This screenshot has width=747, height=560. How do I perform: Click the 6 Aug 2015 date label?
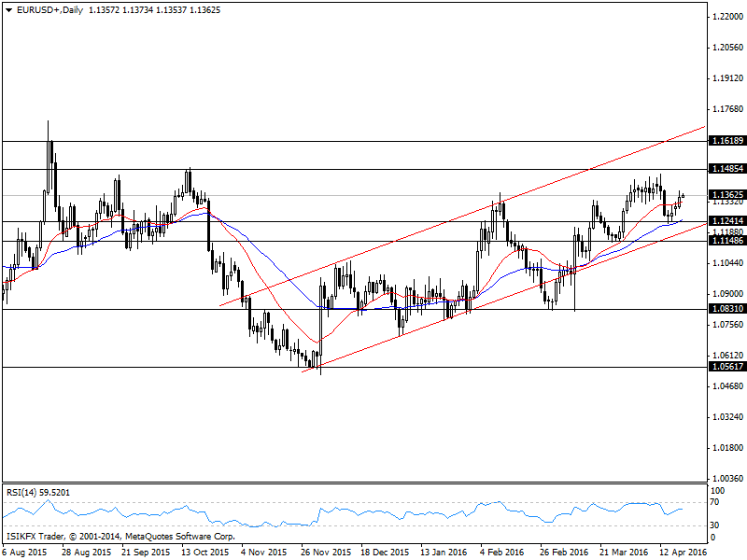click(24, 553)
